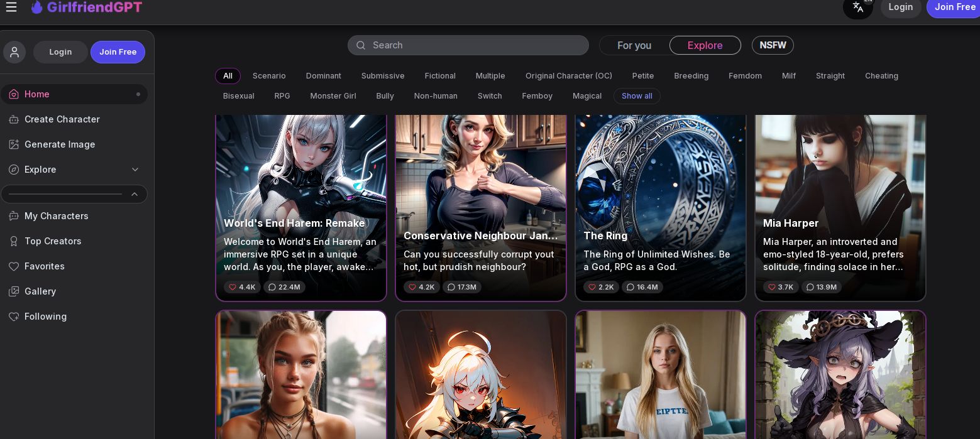Select the Explore view toggle

pos(705,45)
